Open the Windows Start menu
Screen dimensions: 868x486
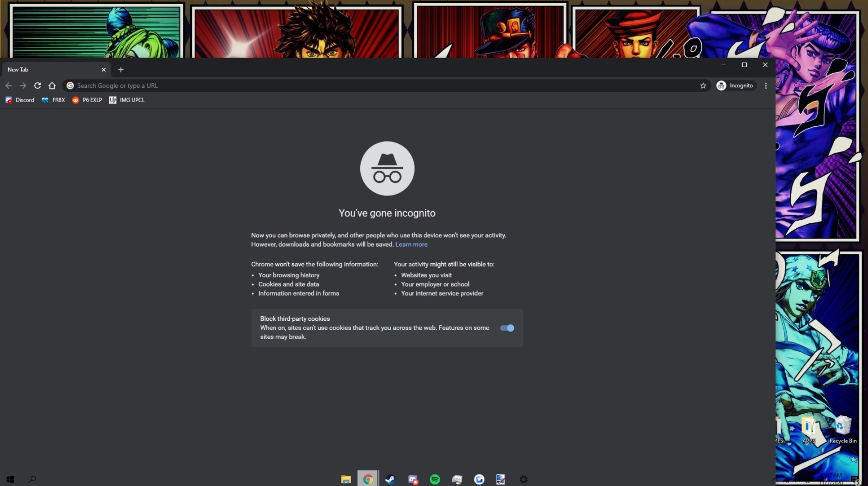click(10, 479)
